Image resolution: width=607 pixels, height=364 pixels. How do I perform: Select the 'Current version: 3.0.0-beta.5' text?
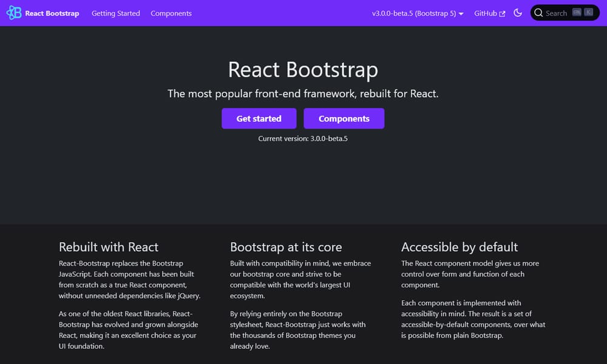point(303,138)
